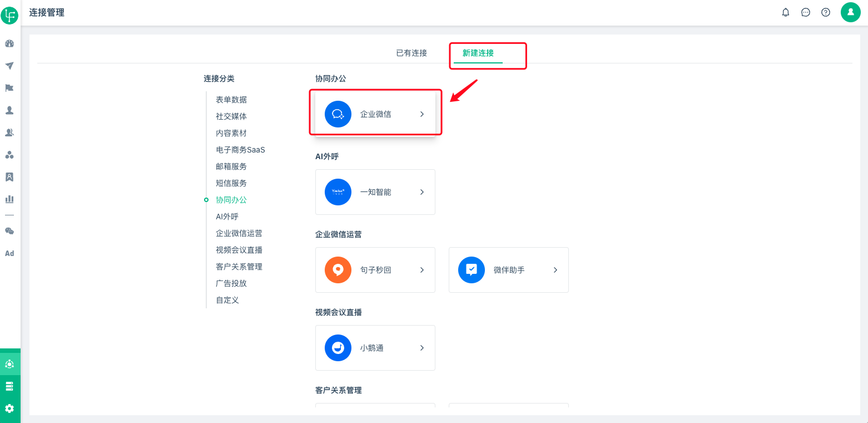Click the 小鹅通 card label

(x=372, y=348)
